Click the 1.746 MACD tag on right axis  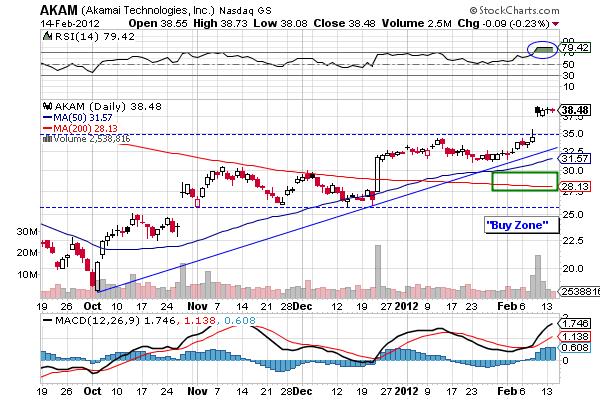(x=575, y=323)
